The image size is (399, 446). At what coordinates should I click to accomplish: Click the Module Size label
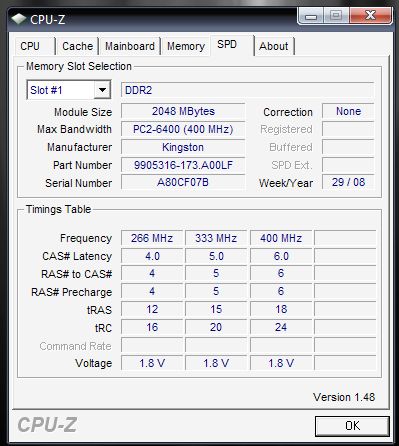click(83, 112)
